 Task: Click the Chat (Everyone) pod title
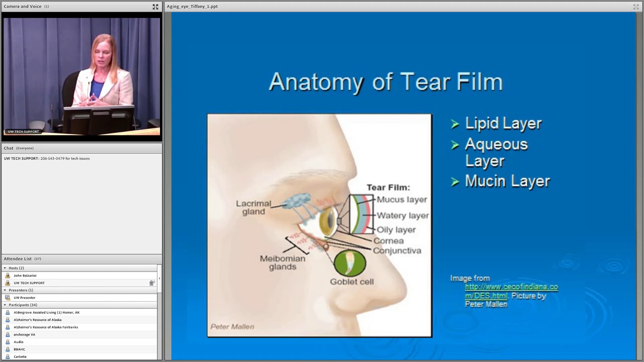coord(19,148)
